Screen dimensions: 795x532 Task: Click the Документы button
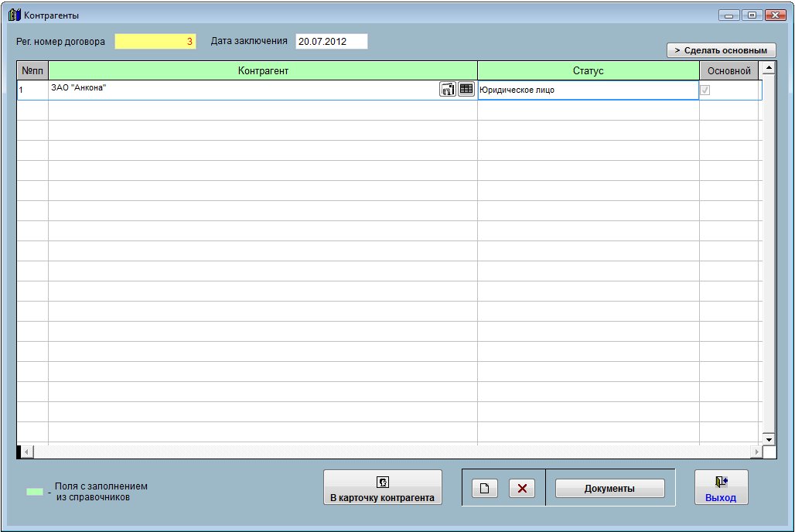pos(610,489)
